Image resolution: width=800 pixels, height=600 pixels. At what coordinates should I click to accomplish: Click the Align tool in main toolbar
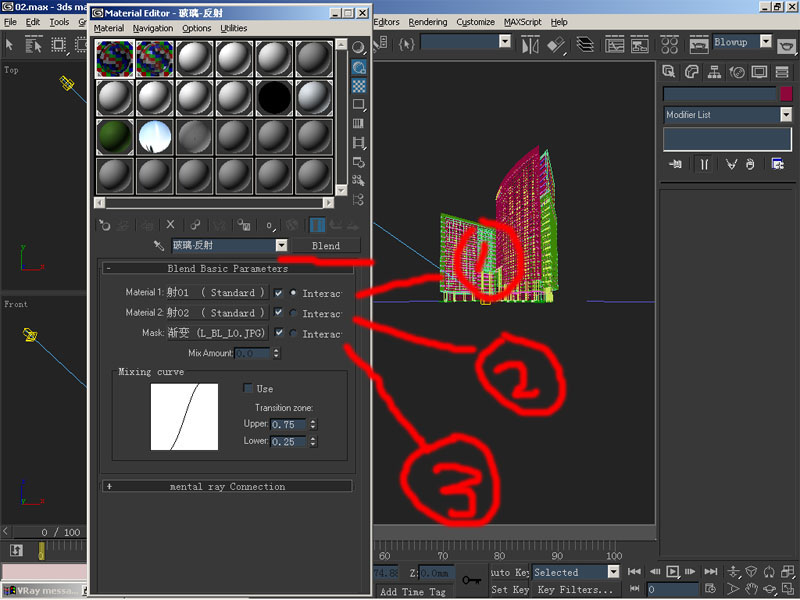[557, 45]
